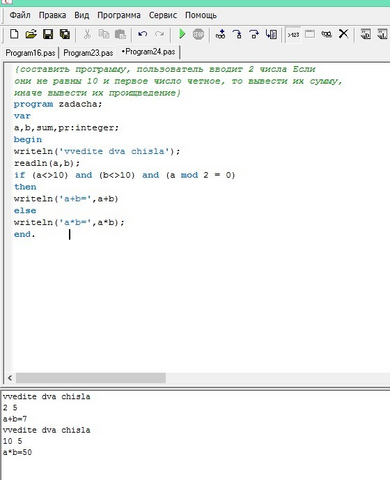
Task: Open the watch variables glasses icon
Action: point(327,34)
